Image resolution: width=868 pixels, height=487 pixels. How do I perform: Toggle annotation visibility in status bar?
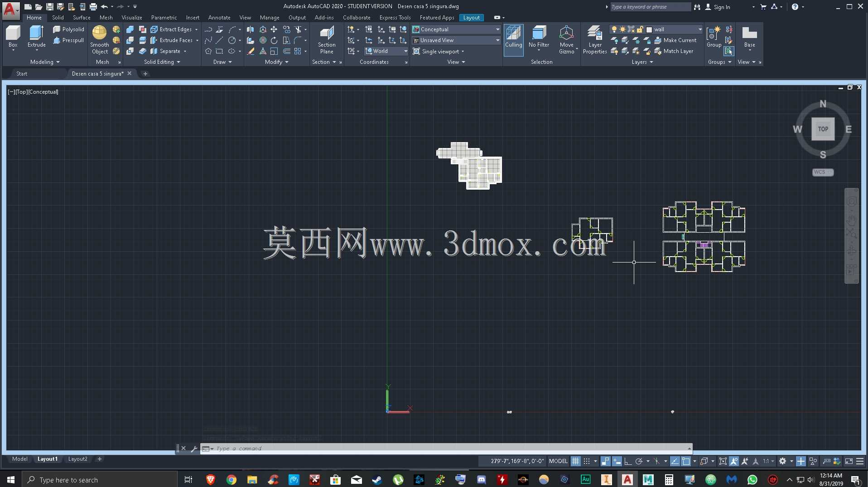pos(734,461)
